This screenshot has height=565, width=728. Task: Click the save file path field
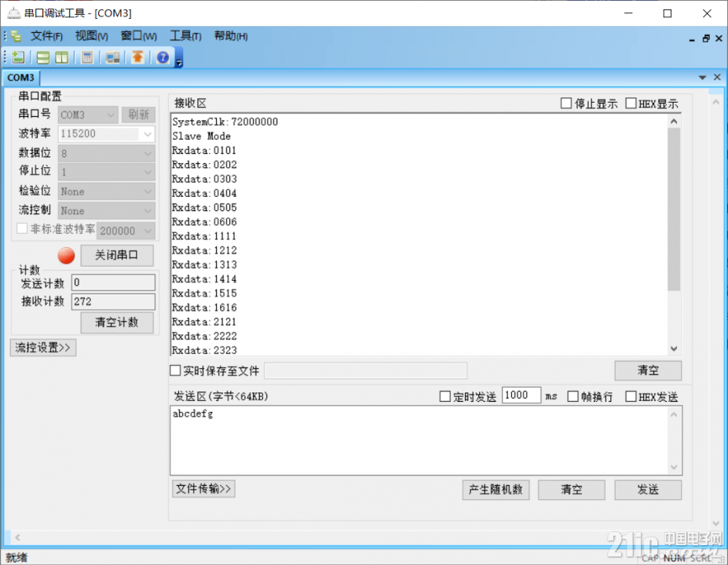365,370
